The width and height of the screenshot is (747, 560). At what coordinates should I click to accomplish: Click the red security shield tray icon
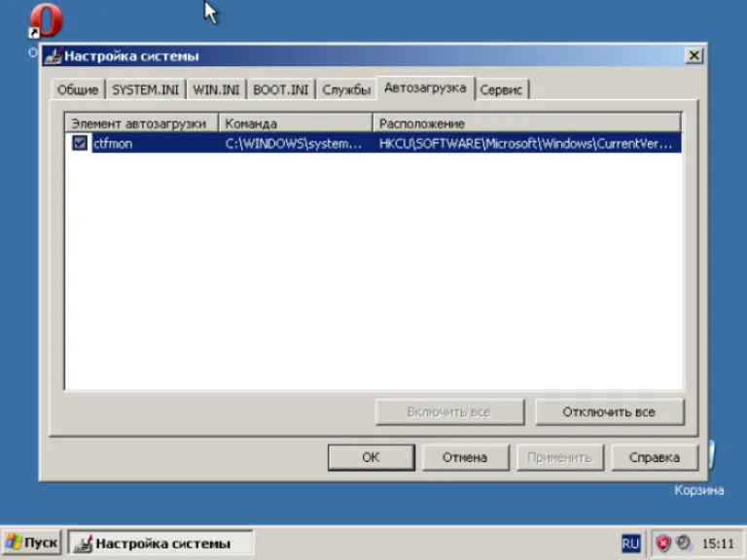point(663,543)
